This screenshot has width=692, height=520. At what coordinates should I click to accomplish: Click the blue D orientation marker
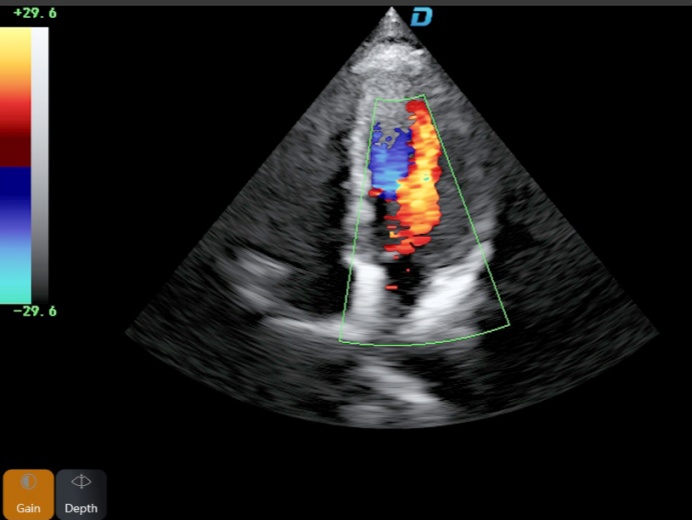coord(421,17)
